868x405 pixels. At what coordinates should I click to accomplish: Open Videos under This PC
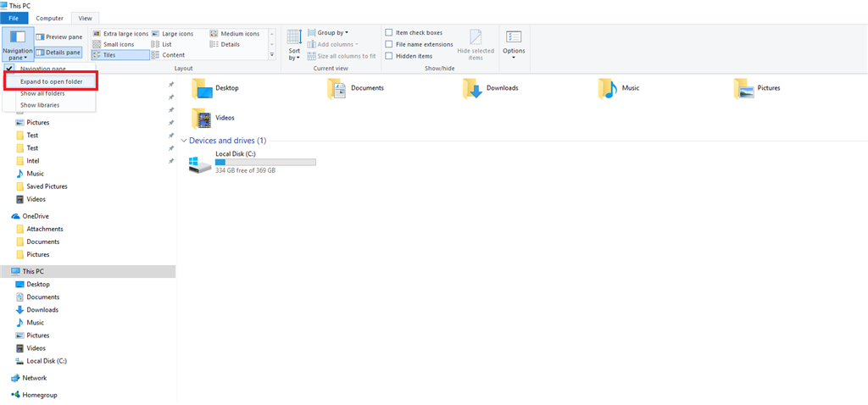pos(36,348)
